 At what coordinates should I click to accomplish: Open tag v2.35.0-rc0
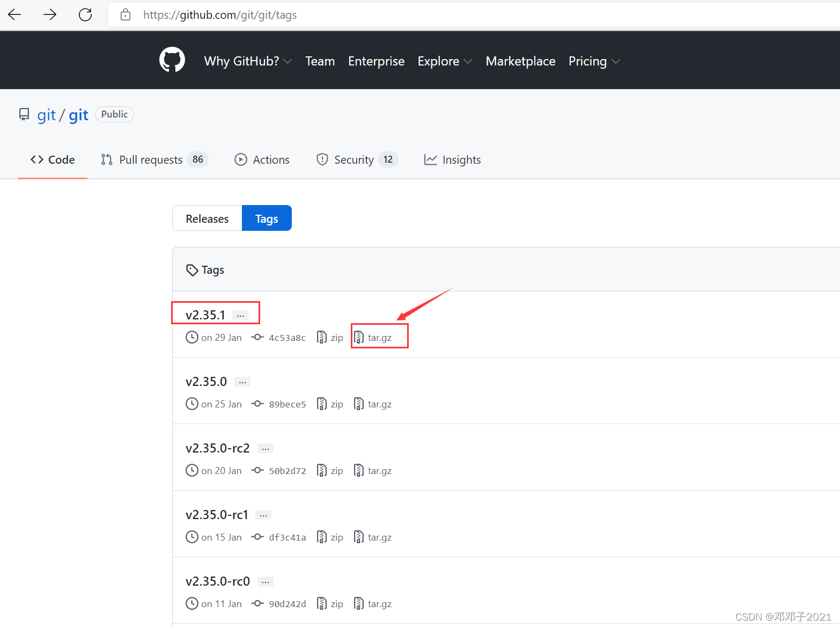click(x=218, y=581)
